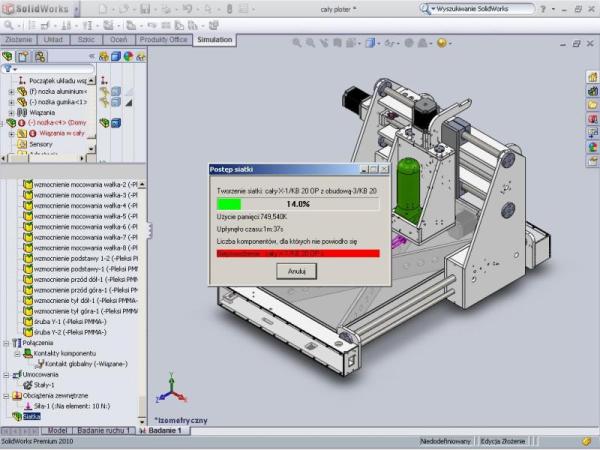Toggle display mode for nozka aluminium row
600x450 pixels.
pos(116,91)
